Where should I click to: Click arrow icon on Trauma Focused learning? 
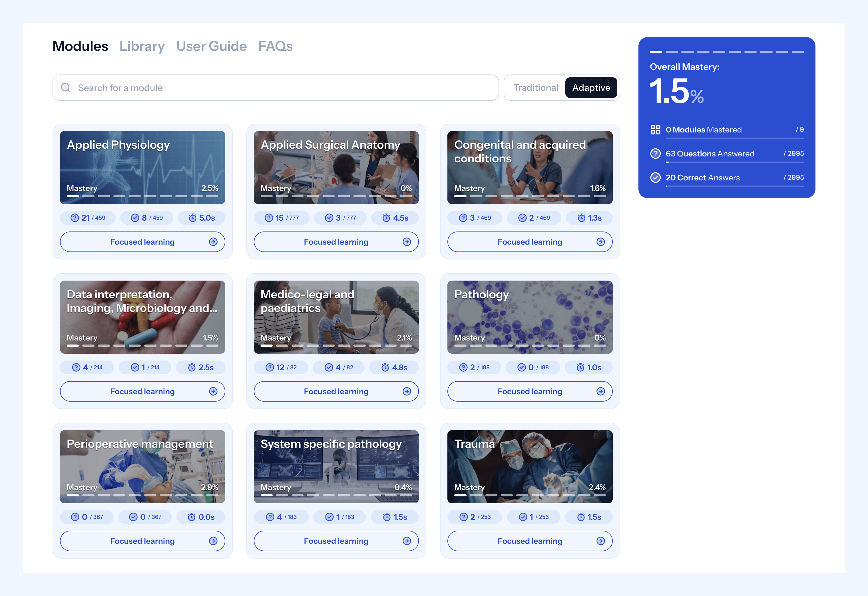click(600, 541)
